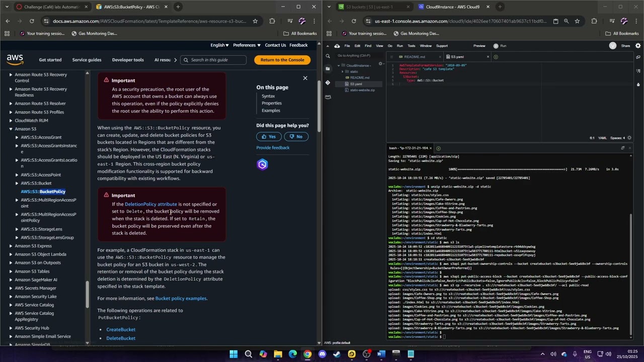Expand the AWS::S3::Bucket tree node
Screen dimensions: 644x362
pyautogui.click(x=17, y=183)
